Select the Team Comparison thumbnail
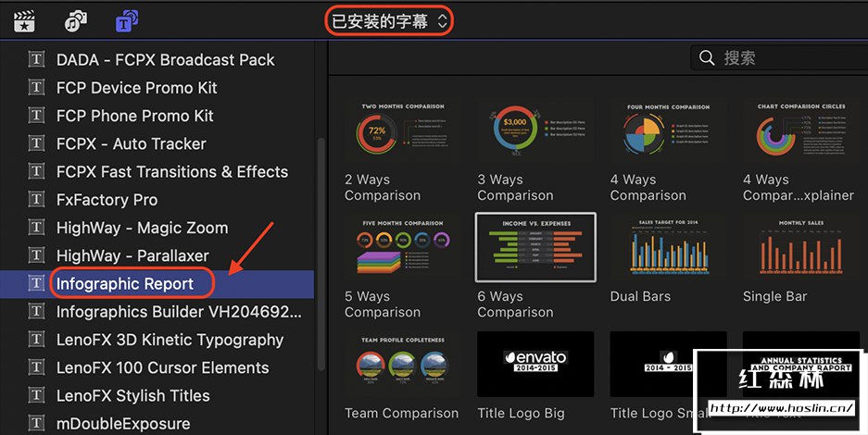 [403, 365]
